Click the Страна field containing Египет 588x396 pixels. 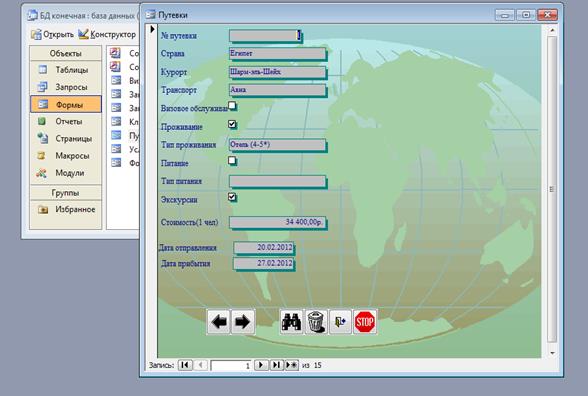278,54
